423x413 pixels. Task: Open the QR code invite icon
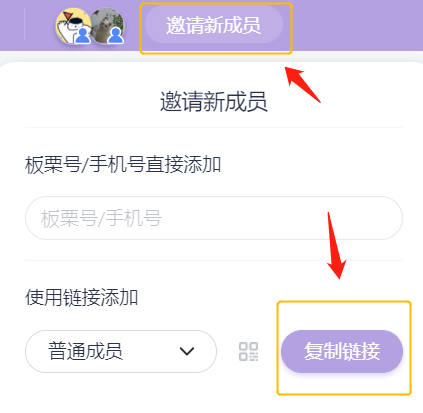click(248, 351)
